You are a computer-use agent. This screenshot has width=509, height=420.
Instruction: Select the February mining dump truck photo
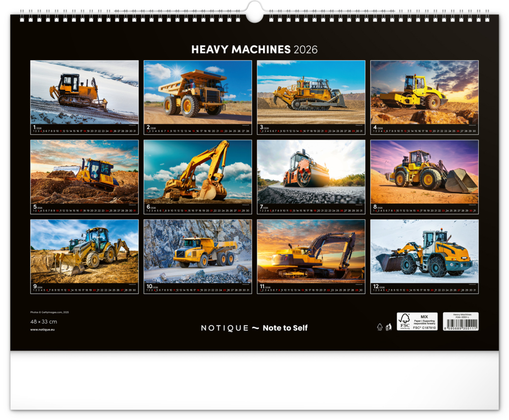click(197, 92)
